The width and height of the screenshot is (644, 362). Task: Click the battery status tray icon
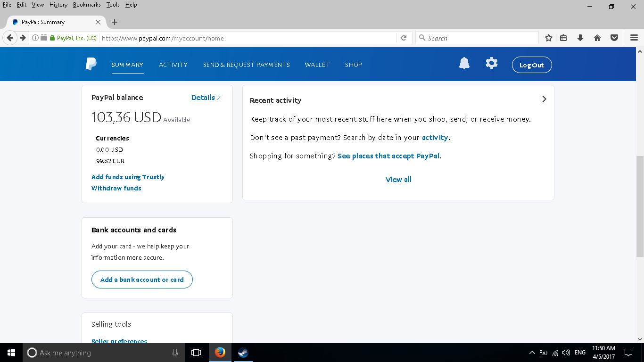coord(544,353)
